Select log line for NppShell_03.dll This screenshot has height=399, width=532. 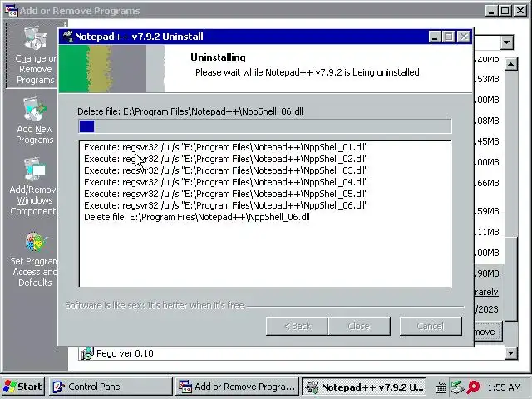point(226,170)
